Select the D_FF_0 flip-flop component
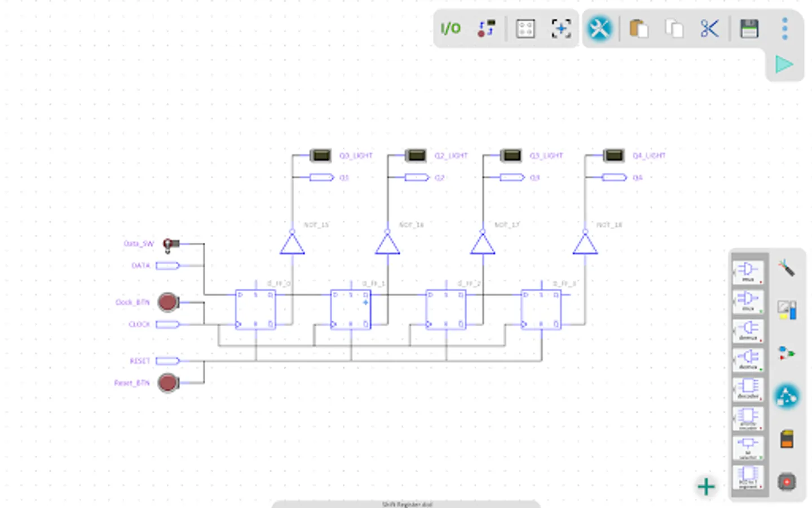 point(255,309)
